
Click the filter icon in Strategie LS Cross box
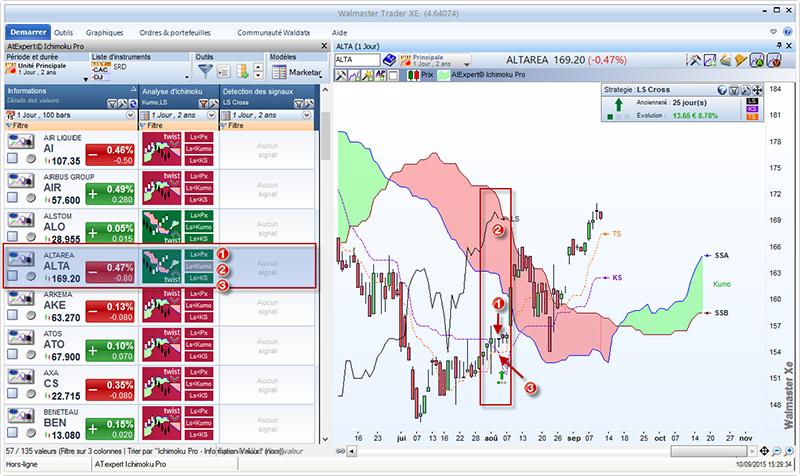734,90
